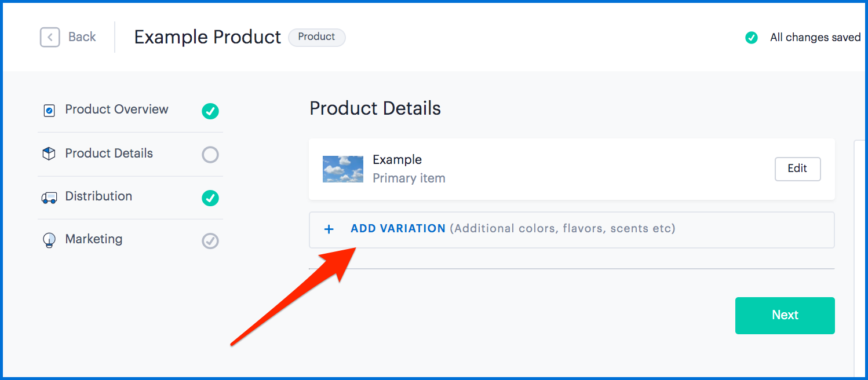This screenshot has height=380, width=868.
Task: Click the green Next button
Action: (x=785, y=316)
